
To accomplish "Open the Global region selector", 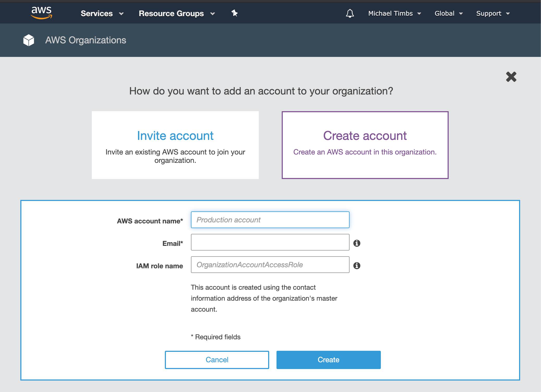I will (x=448, y=13).
